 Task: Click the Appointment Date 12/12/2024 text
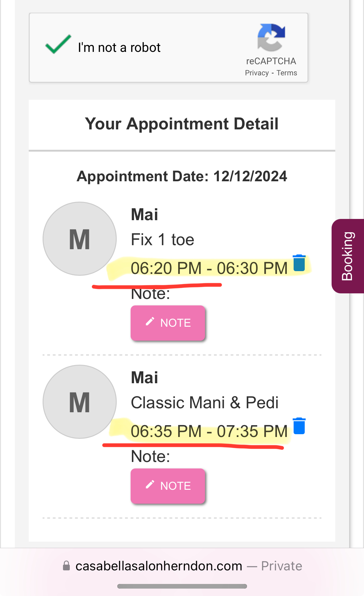pyautogui.click(x=182, y=176)
